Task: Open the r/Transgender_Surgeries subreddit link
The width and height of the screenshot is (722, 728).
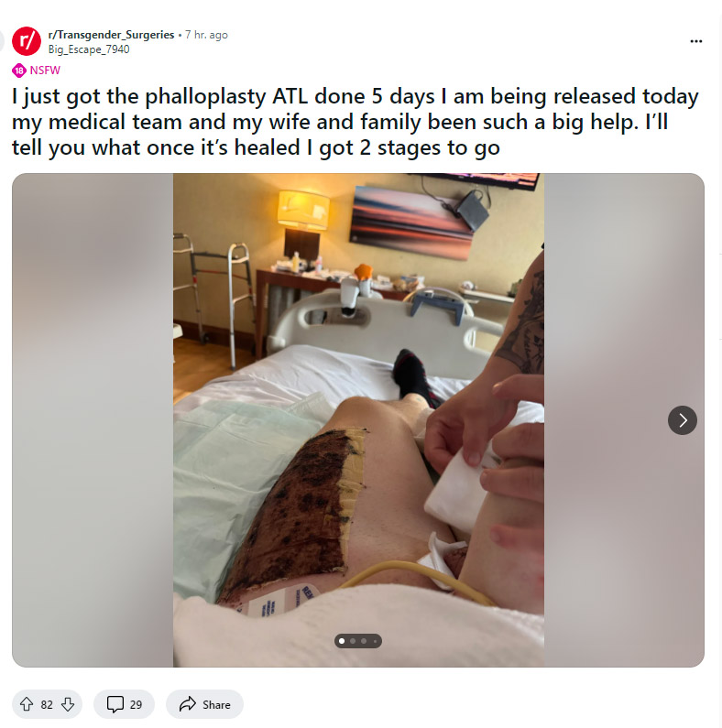Action: coord(111,35)
